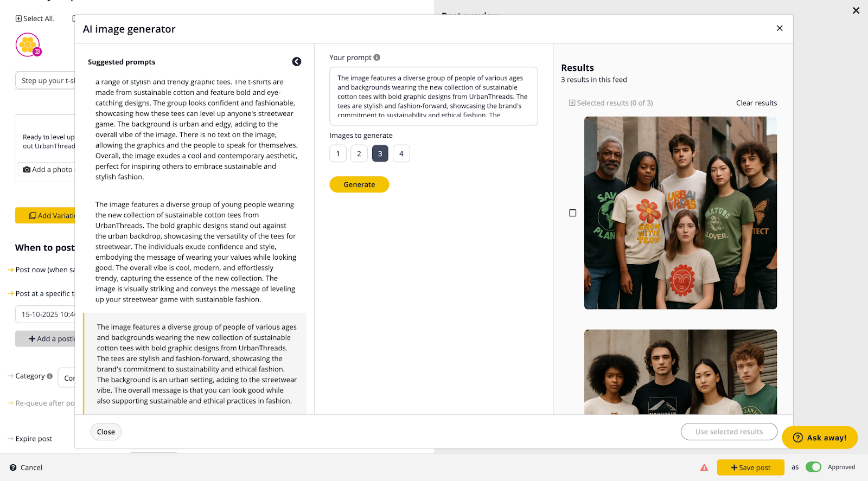This screenshot has width=868, height=481.
Task: Click the Save post button
Action: coord(751,467)
